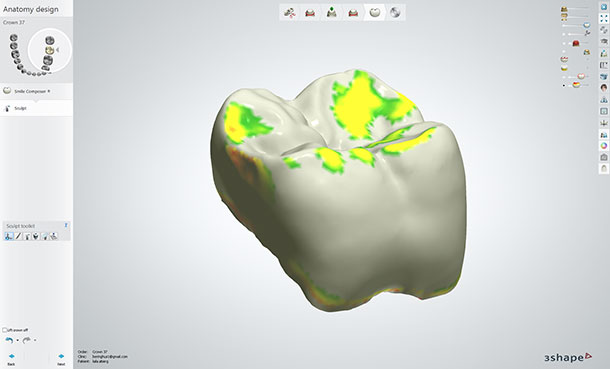The width and height of the screenshot is (610, 369).
Task: Click the blue close icon at top right
Action: click(x=604, y=7)
